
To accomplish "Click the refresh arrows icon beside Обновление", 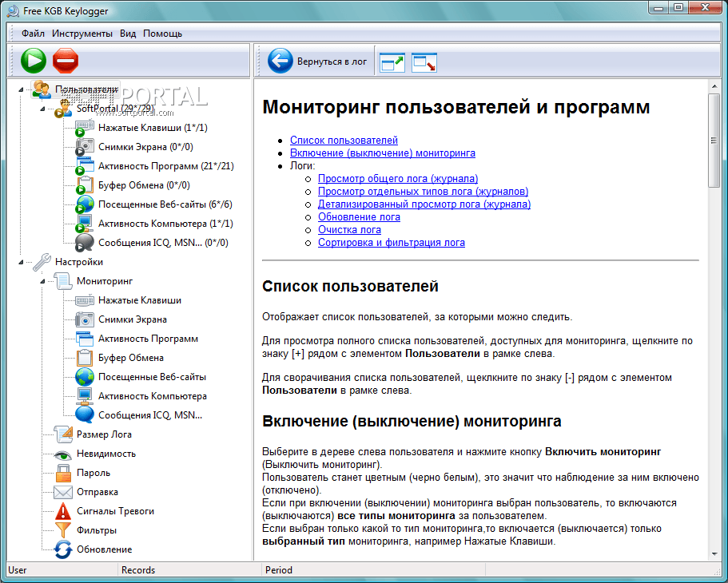I will click(x=63, y=549).
